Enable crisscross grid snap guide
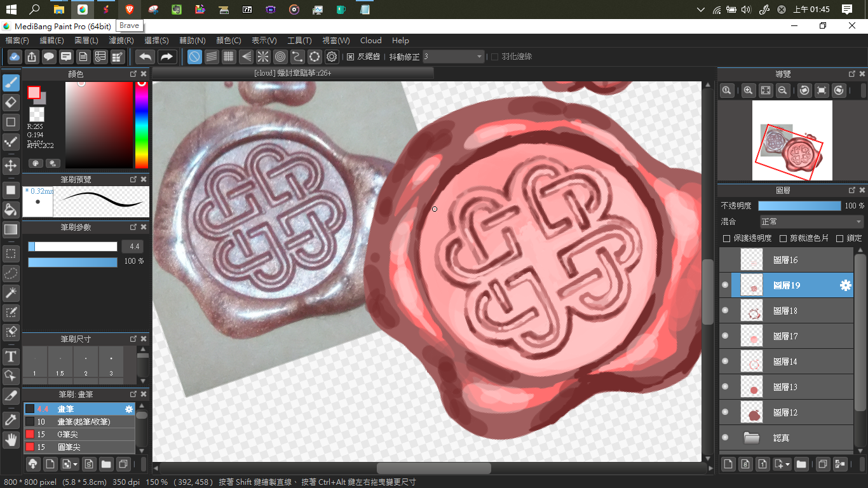Image resolution: width=868 pixels, height=488 pixels. coord(229,57)
